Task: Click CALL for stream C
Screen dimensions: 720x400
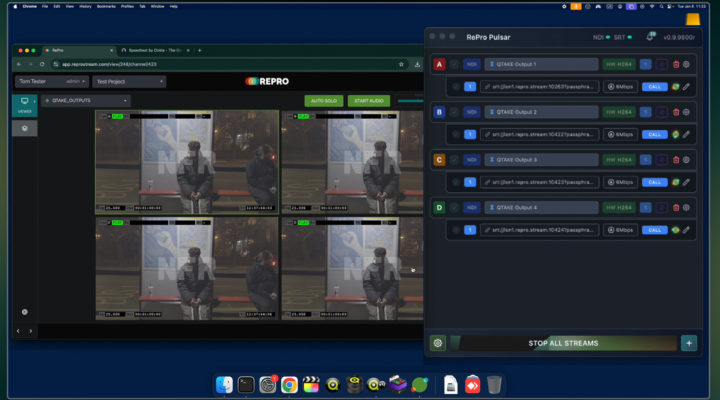Action: click(654, 182)
